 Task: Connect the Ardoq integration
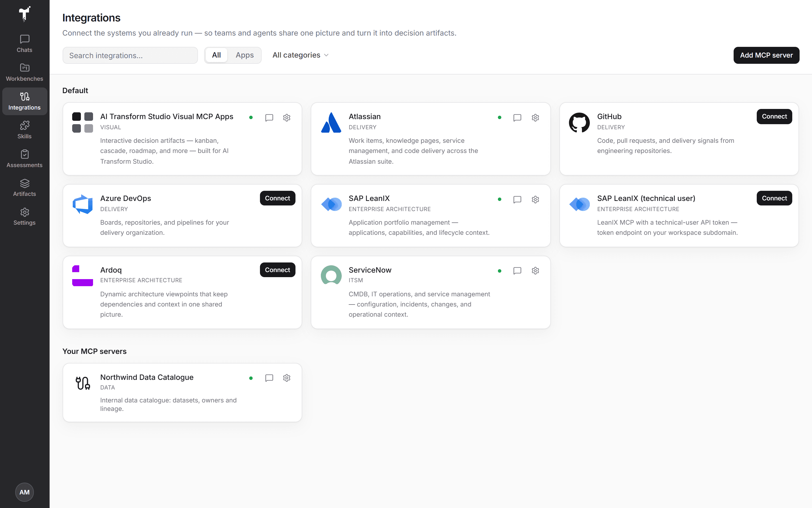click(277, 270)
